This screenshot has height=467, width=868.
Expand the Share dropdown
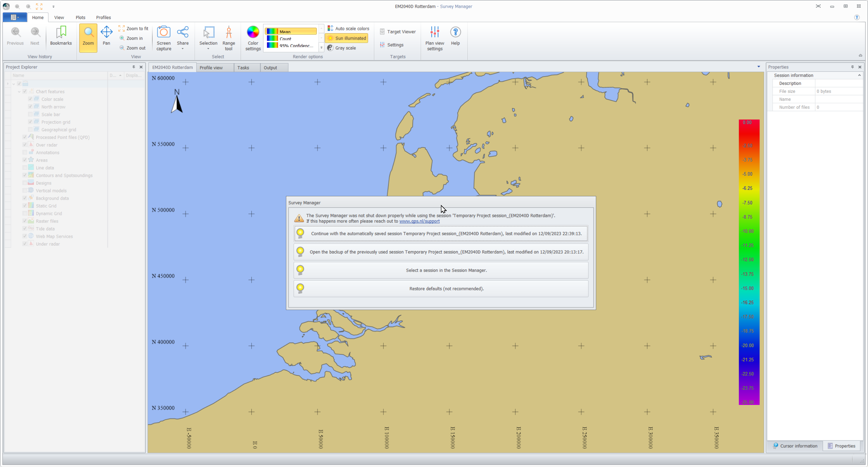pyautogui.click(x=183, y=49)
